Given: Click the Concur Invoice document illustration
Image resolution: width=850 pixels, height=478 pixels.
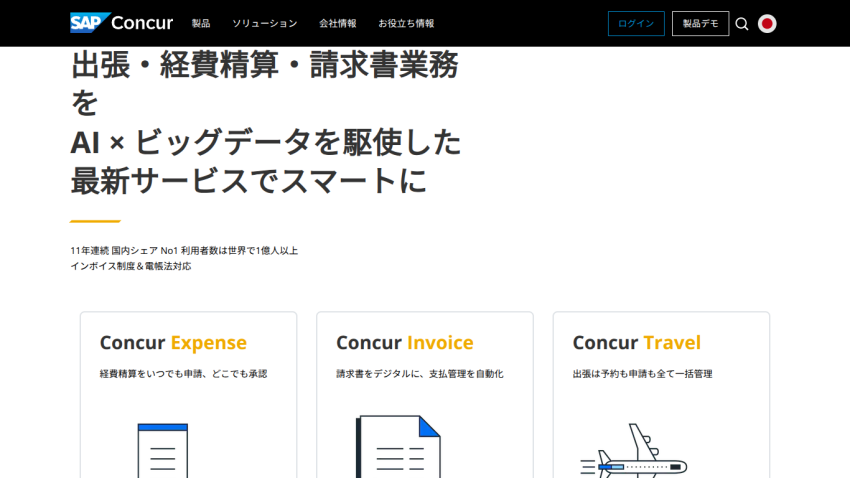Looking at the screenshot, I should click(398, 447).
